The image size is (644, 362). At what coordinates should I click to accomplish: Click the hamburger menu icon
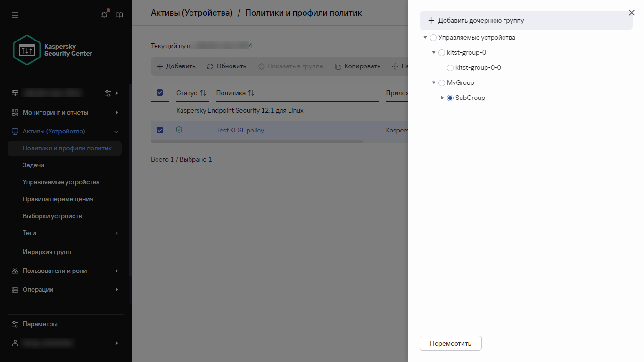[x=15, y=15]
